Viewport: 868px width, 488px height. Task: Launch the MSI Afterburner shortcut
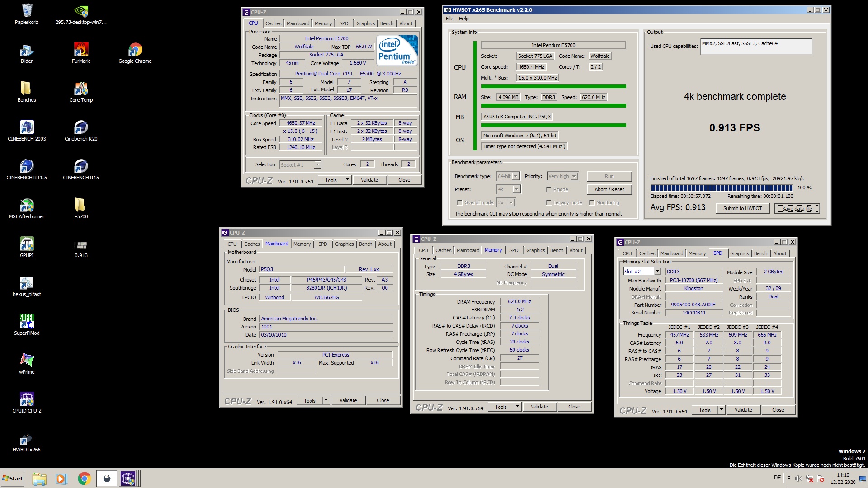point(27,208)
